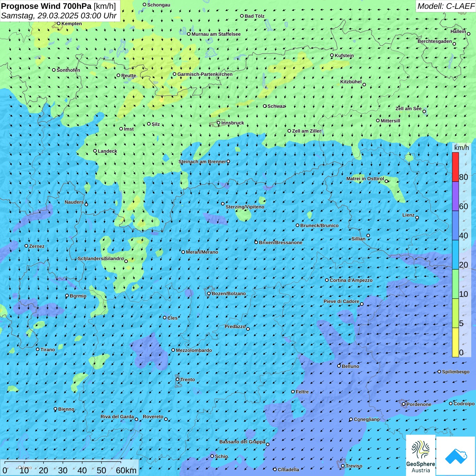Click the blue cloud arrow logo
Screen dimensions: 476x476
456,456
